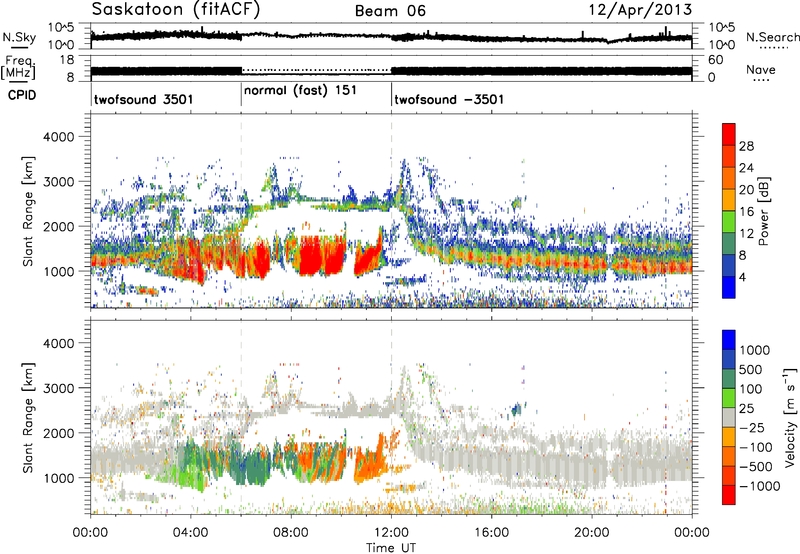
Task: Click the 100 value on Velocity colorbar
Action: (751, 389)
